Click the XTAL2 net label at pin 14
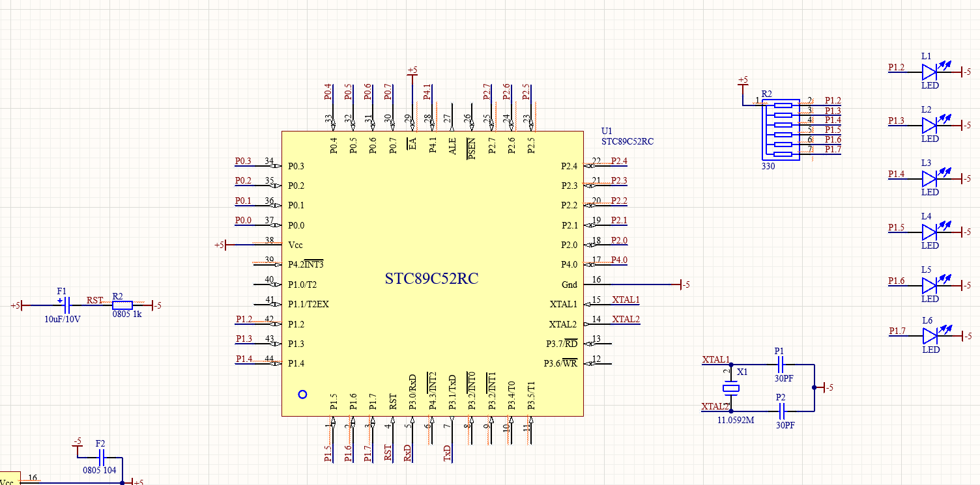 pos(626,319)
